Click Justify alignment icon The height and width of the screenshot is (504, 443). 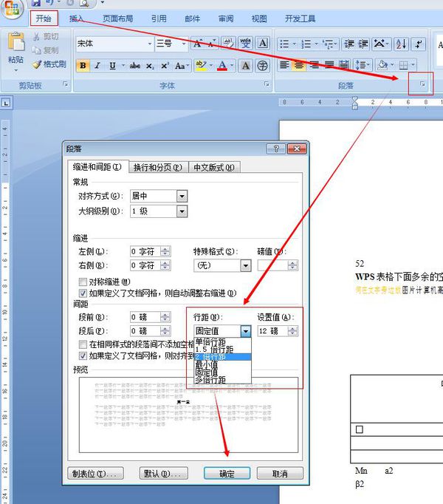[329, 65]
